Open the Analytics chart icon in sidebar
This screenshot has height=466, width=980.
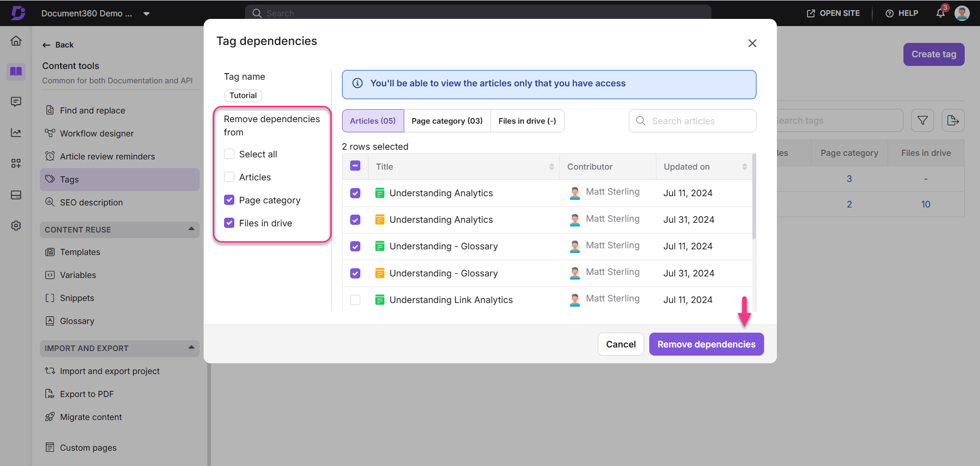point(16,133)
